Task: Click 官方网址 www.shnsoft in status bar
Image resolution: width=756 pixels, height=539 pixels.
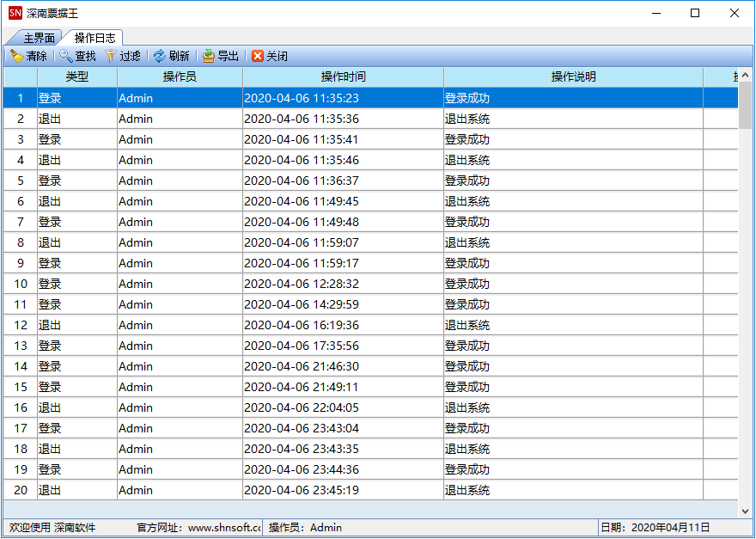Action: (198, 528)
